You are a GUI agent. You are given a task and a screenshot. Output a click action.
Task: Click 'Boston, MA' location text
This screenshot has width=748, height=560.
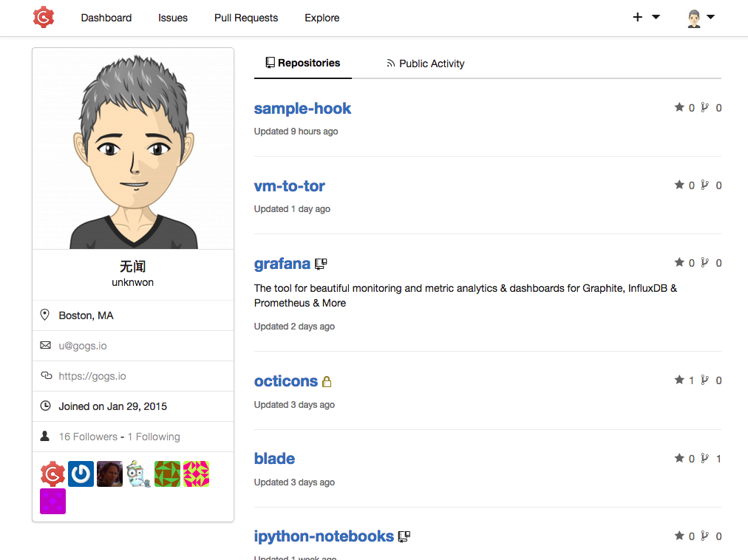click(x=86, y=315)
